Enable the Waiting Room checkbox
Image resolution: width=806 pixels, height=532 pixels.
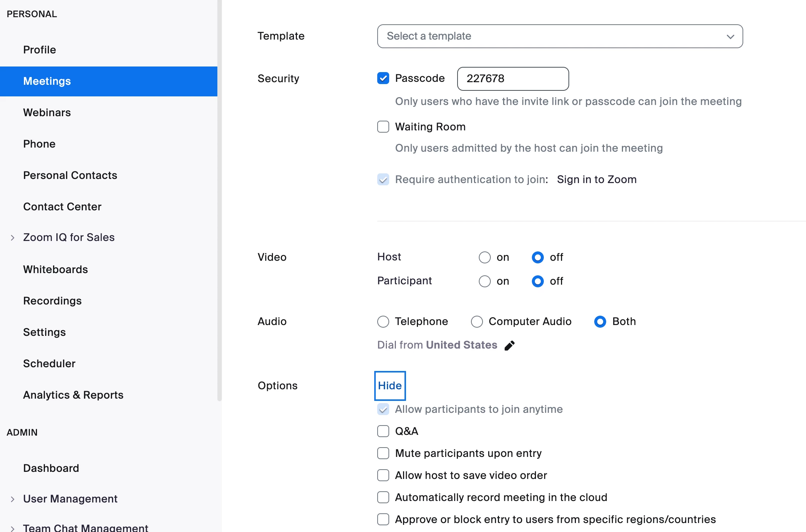pos(383,127)
